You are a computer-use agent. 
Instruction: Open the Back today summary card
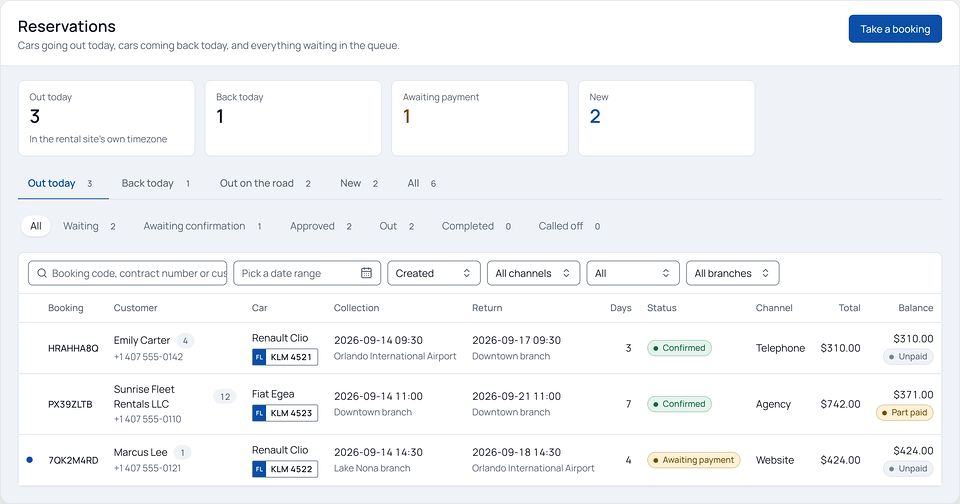click(293, 118)
